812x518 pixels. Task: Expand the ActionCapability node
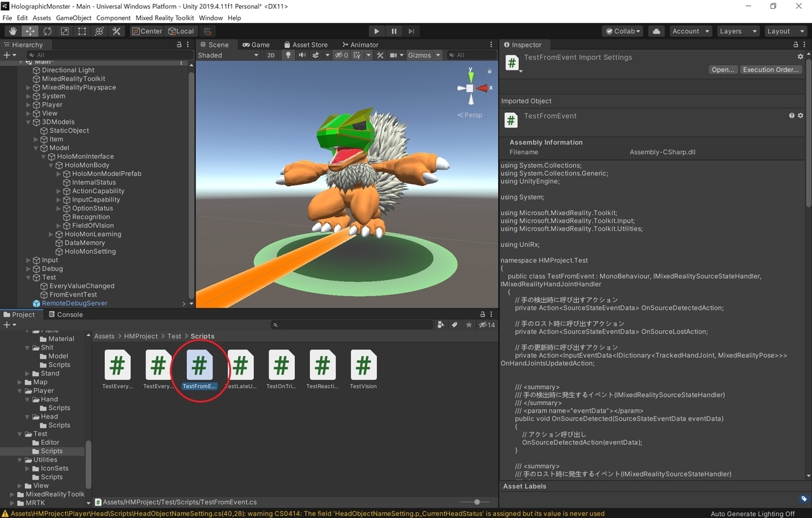click(x=59, y=191)
